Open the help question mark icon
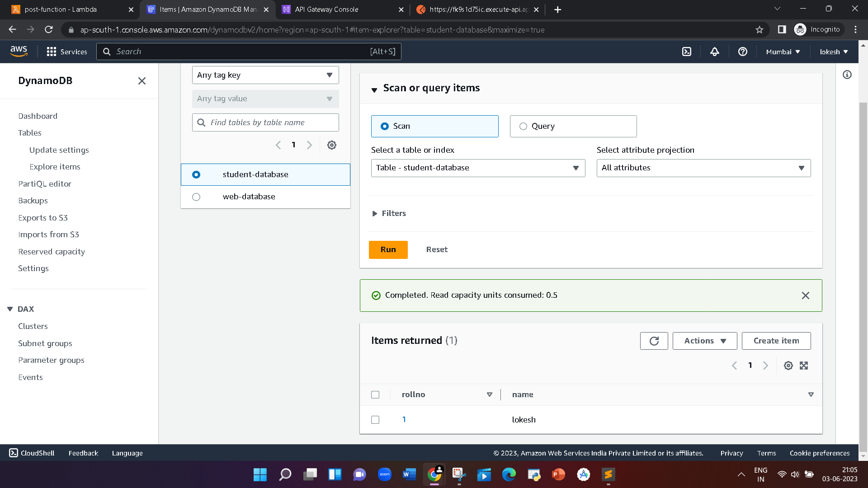 coord(742,52)
